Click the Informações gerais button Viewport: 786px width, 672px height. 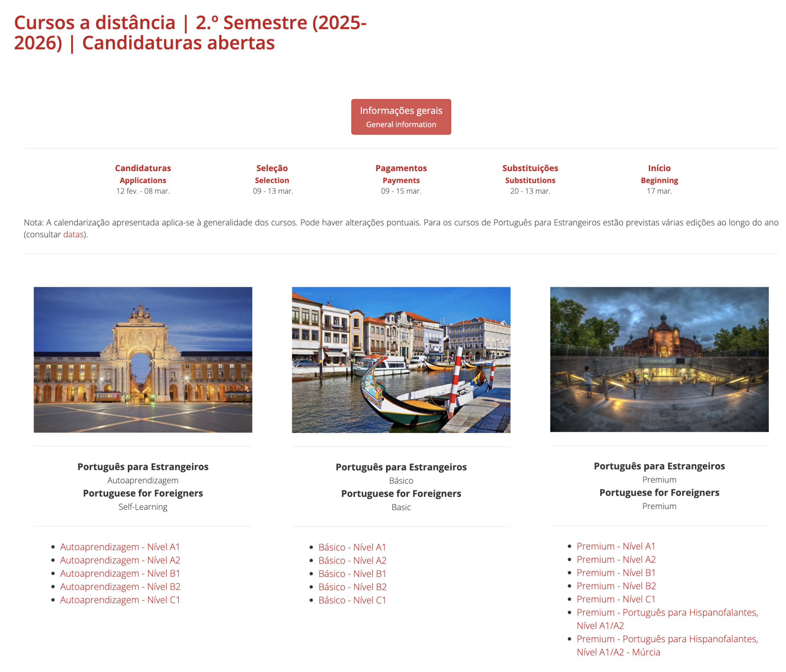point(401,117)
